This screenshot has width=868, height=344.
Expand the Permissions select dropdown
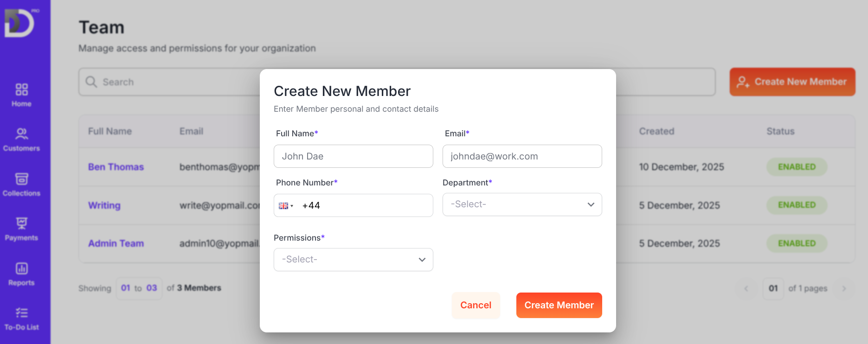[353, 260]
